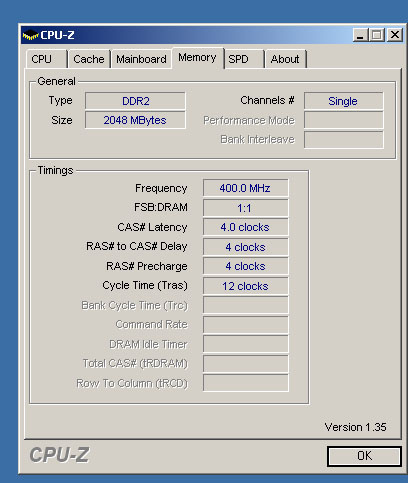Viewport: 408px width, 483px height.
Task: Click the empty Bank Cycle Time (Trc) field
Action: tap(245, 305)
